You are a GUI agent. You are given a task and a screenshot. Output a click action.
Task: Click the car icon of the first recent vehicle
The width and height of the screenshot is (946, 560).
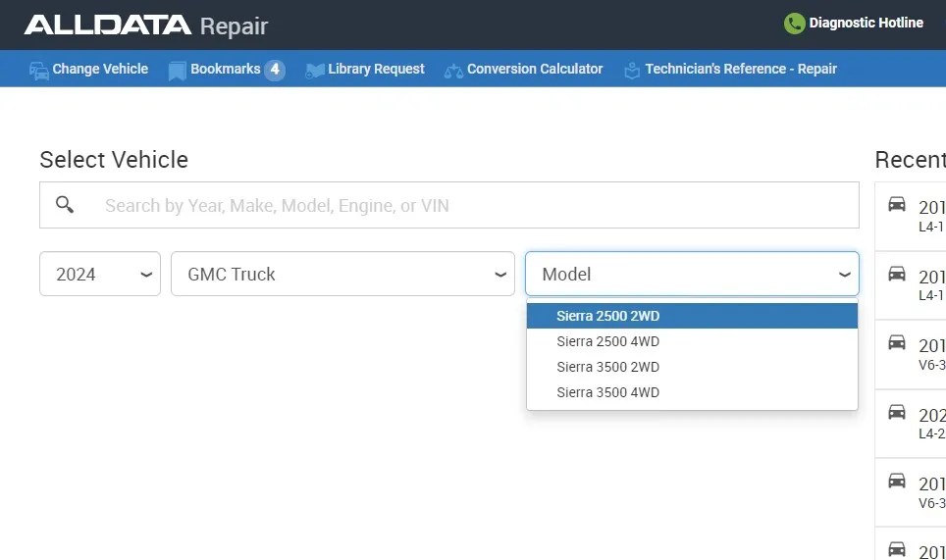pos(897,204)
